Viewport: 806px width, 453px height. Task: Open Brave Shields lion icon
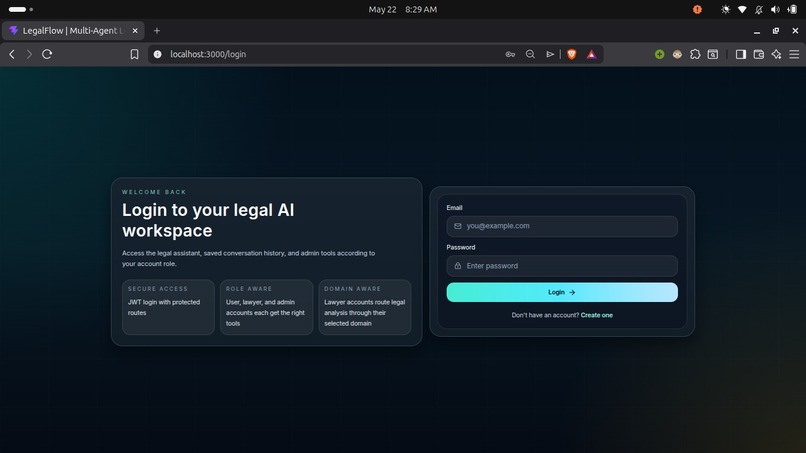click(x=571, y=54)
